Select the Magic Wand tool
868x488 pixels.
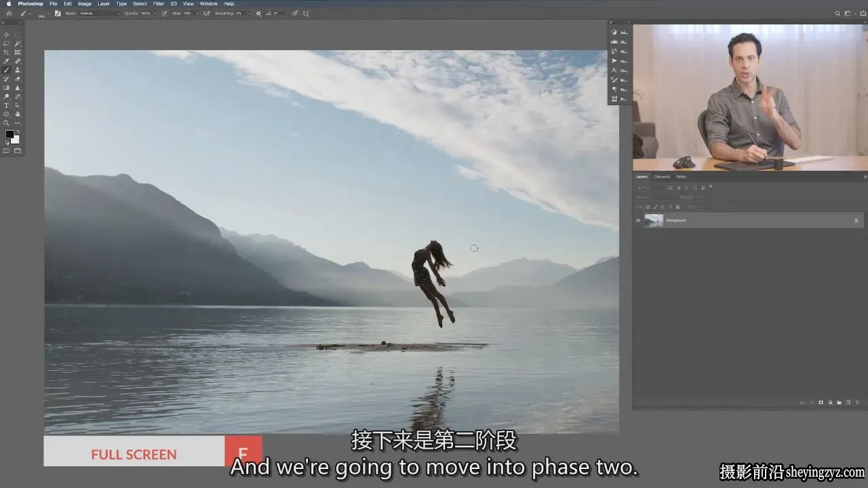click(x=18, y=43)
